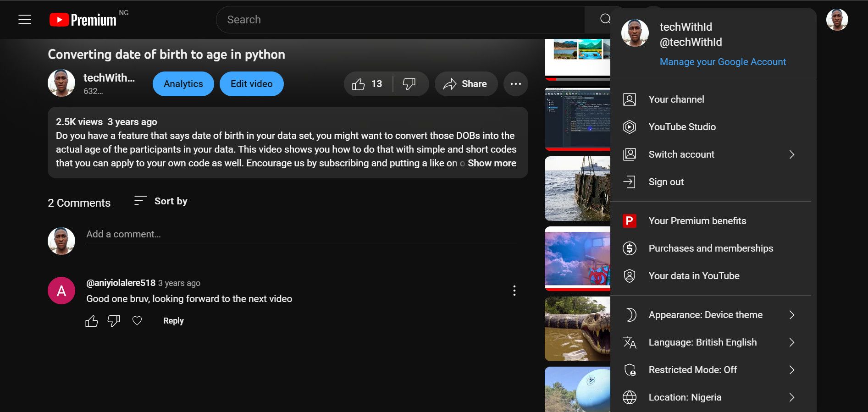Click inside the Search field
The height and width of the screenshot is (412, 868).
coord(400,20)
